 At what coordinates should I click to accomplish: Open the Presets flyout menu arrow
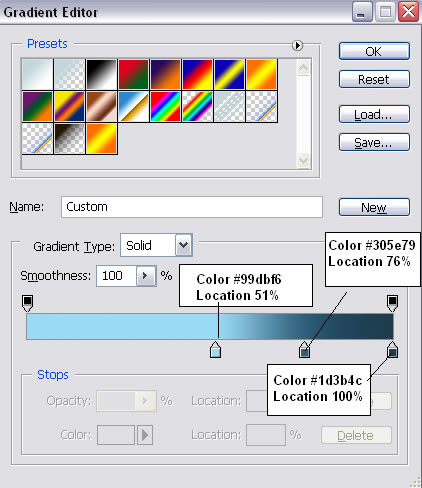297,45
